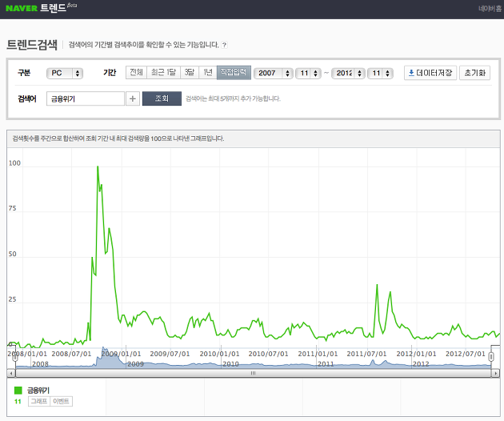Click the 조회 search button
This screenshot has height=421, width=504.
(x=162, y=98)
